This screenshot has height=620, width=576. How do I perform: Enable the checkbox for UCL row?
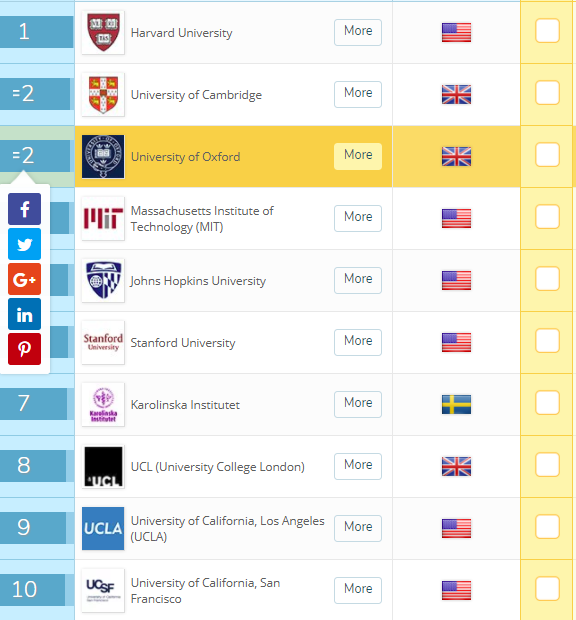pos(547,465)
